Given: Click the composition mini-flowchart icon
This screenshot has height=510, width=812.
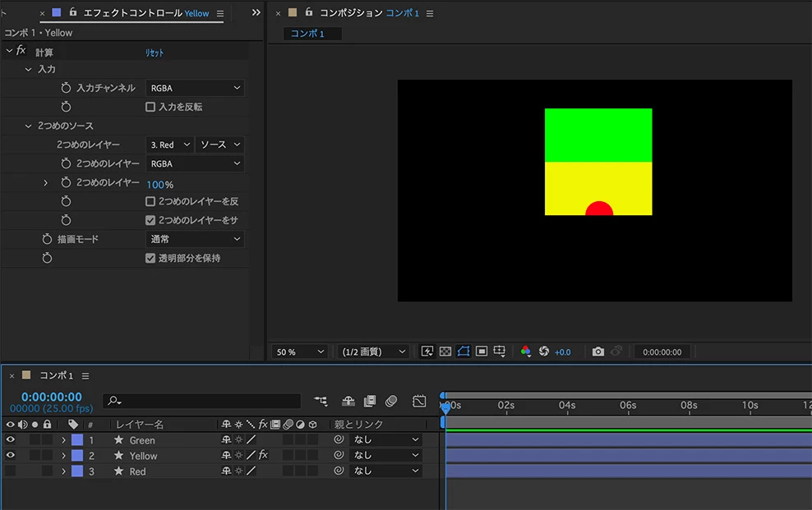Looking at the screenshot, I should click(321, 401).
